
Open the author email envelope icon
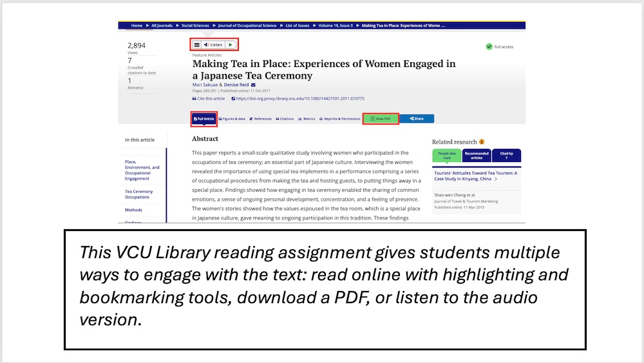253,85
